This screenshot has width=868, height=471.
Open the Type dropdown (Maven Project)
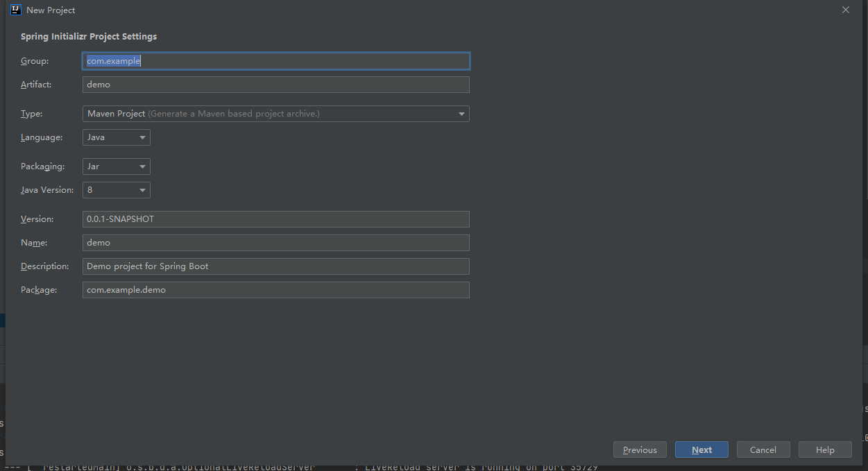pos(276,114)
